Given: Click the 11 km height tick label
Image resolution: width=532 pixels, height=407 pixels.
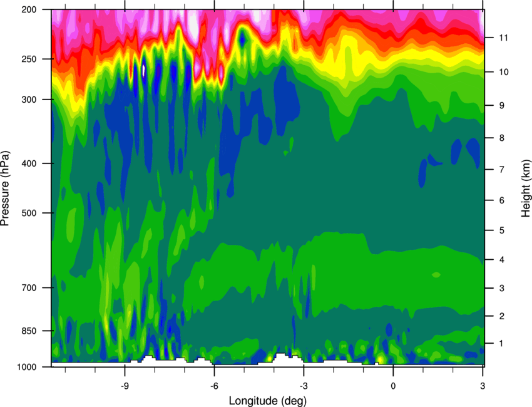Looking at the screenshot, I should (503, 38).
